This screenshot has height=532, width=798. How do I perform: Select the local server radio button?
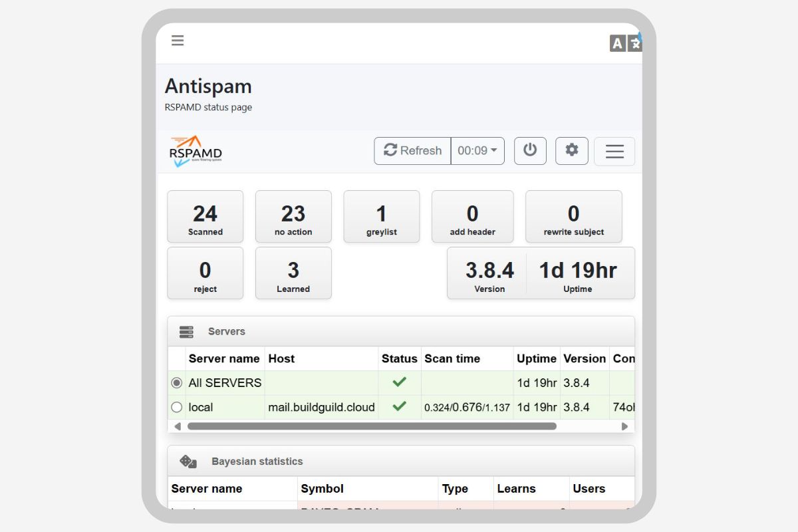177,407
